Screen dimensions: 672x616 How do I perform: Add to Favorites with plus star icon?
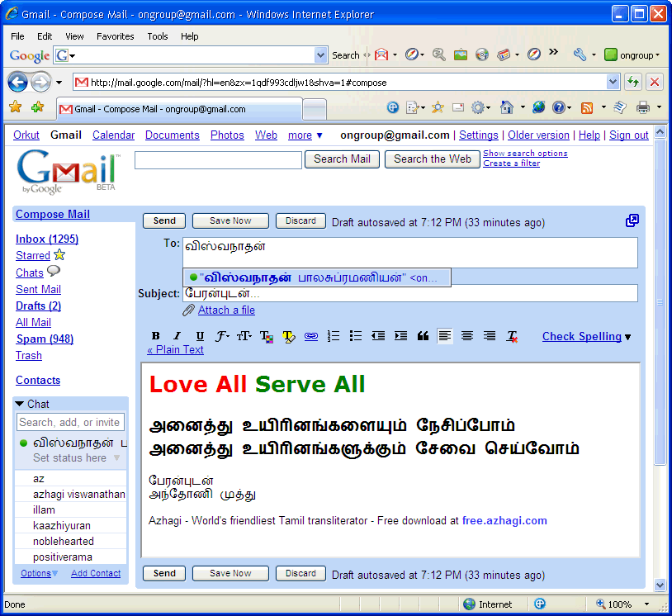click(x=38, y=107)
